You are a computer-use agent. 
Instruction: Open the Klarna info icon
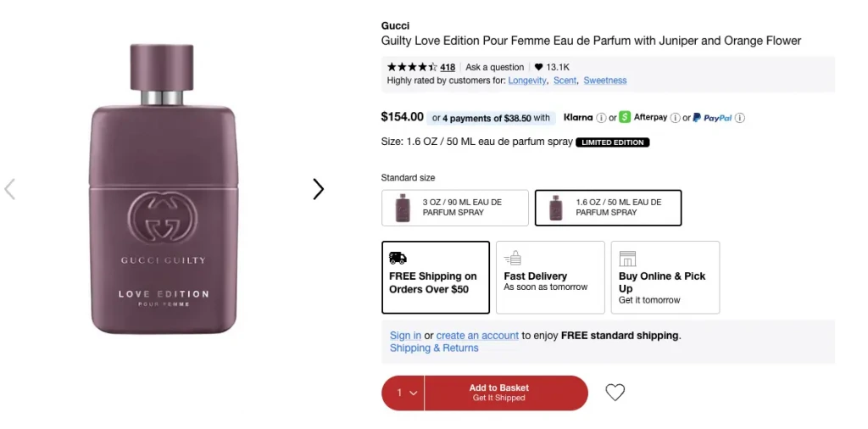(x=601, y=118)
